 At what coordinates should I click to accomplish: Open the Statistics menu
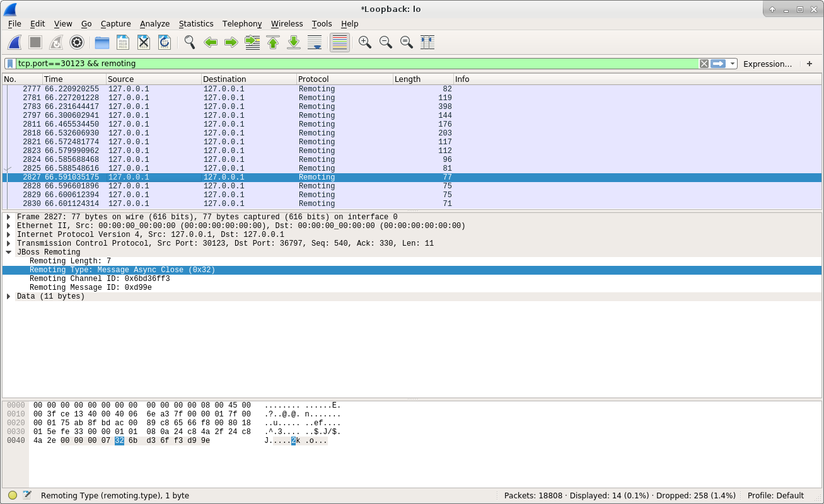(x=196, y=23)
